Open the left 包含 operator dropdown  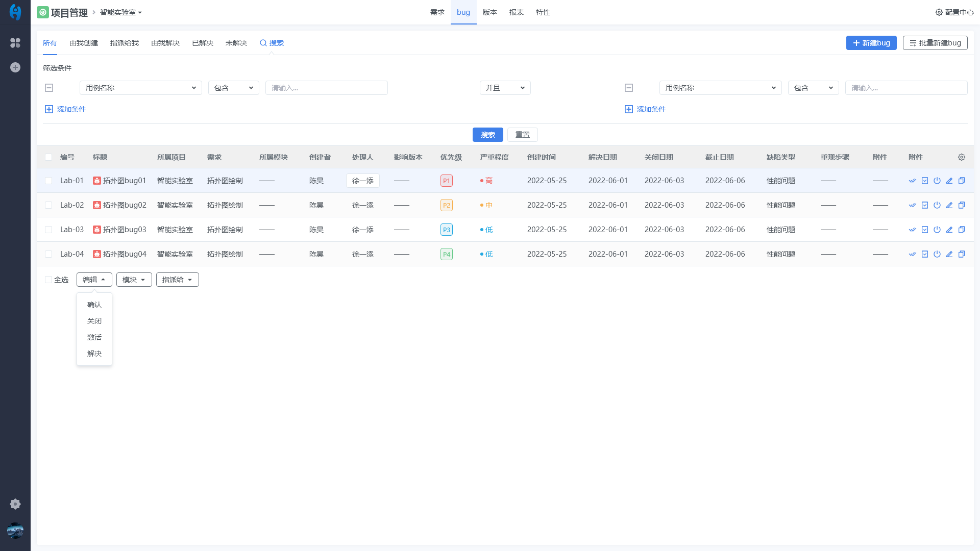(234, 88)
